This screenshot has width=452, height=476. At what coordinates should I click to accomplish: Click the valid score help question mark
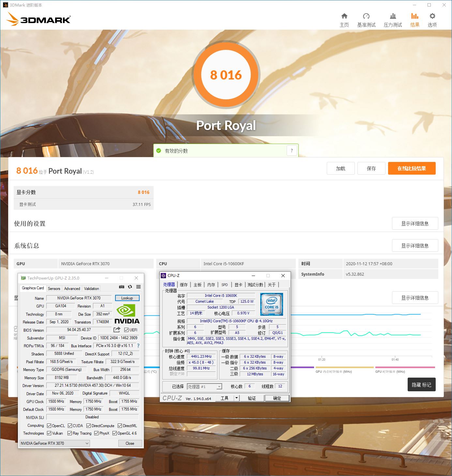coord(292,151)
